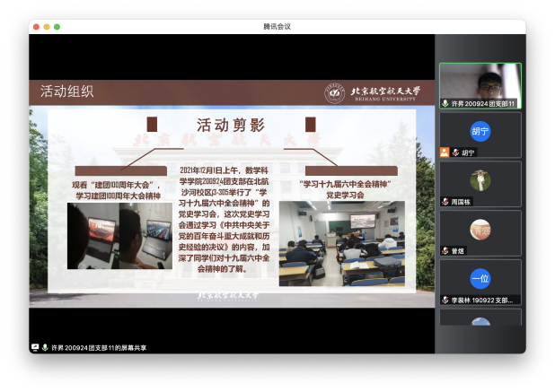This screenshot has width=555, height=392.
Task: Select 周国栋's participant avatar
Action: click(x=480, y=180)
